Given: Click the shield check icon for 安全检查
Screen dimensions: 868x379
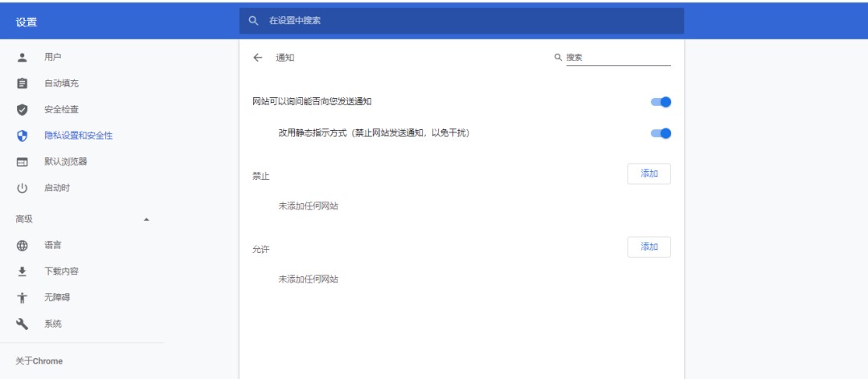Looking at the screenshot, I should point(23,110).
